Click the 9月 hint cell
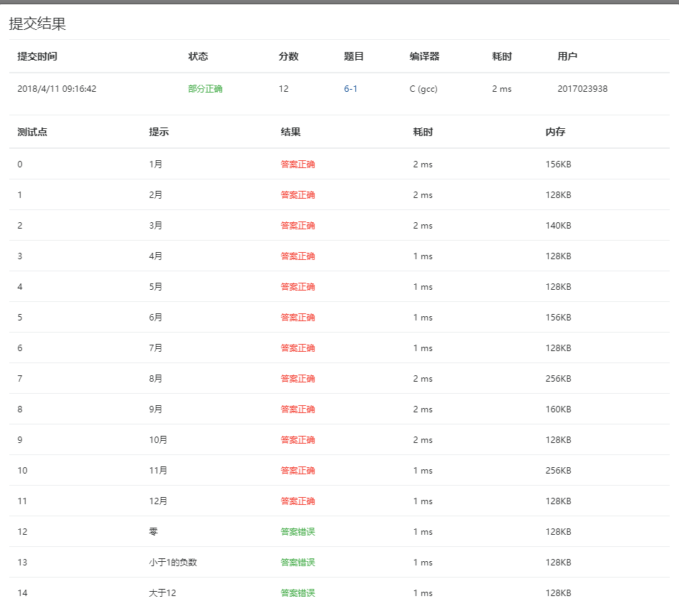 [x=156, y=409]
